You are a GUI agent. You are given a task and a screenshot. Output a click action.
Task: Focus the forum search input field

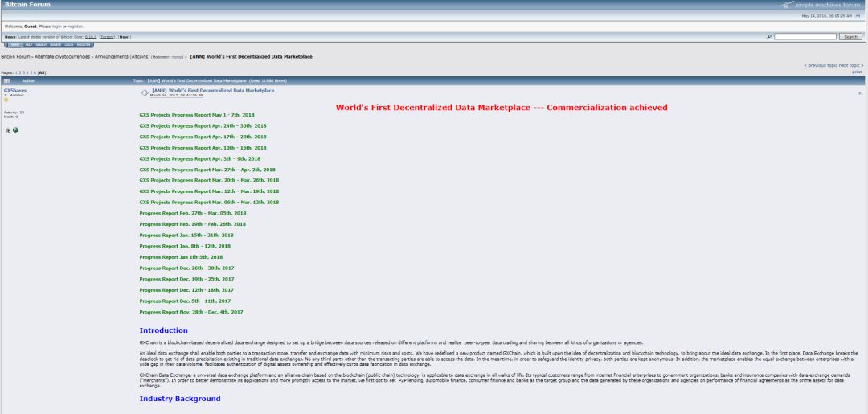point(805,36)
